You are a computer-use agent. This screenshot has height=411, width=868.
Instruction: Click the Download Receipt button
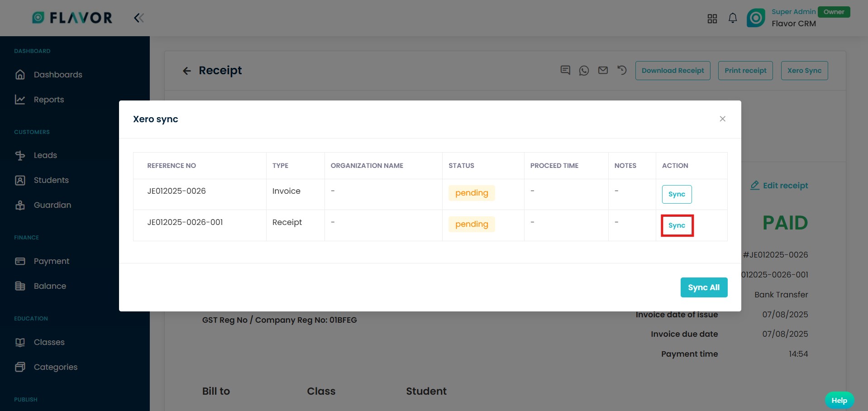[x=672, y=71]
